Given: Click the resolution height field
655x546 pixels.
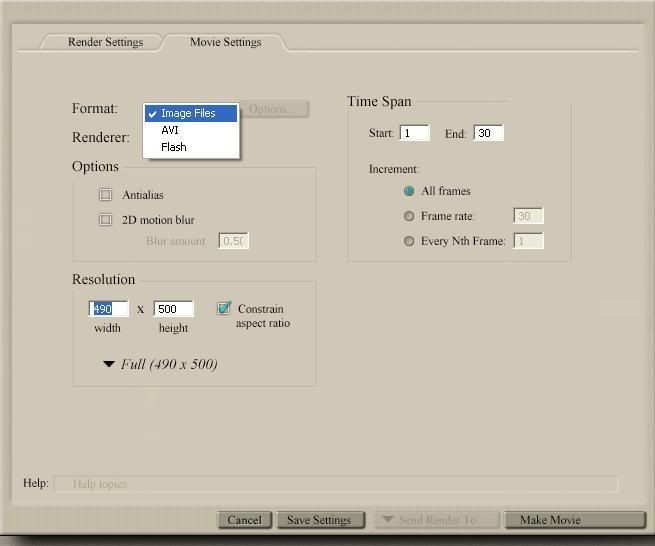Looking at the screenshot, I should (173, 309).
